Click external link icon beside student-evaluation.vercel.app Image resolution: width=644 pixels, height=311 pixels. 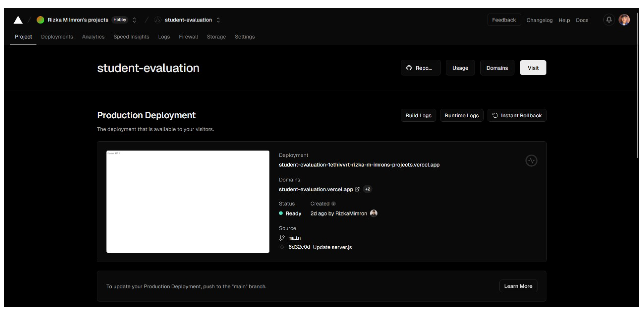point(357,189)
